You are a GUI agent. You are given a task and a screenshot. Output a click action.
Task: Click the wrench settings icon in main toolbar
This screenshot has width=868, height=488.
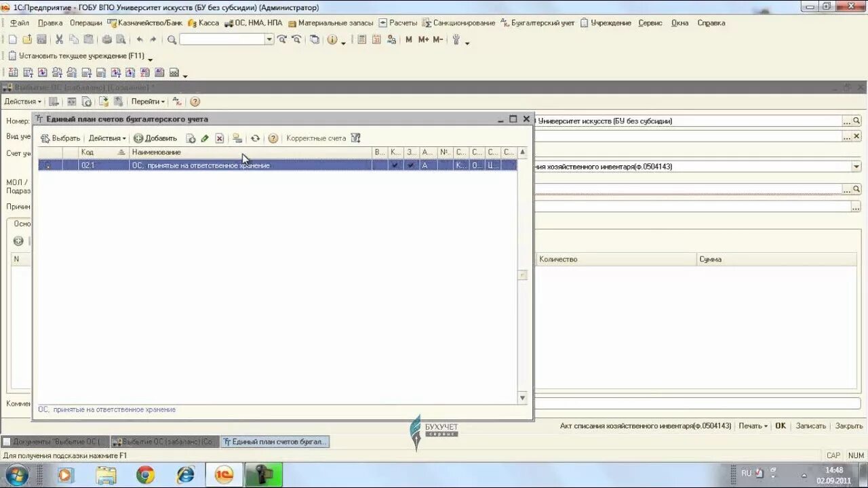(456, 39)
